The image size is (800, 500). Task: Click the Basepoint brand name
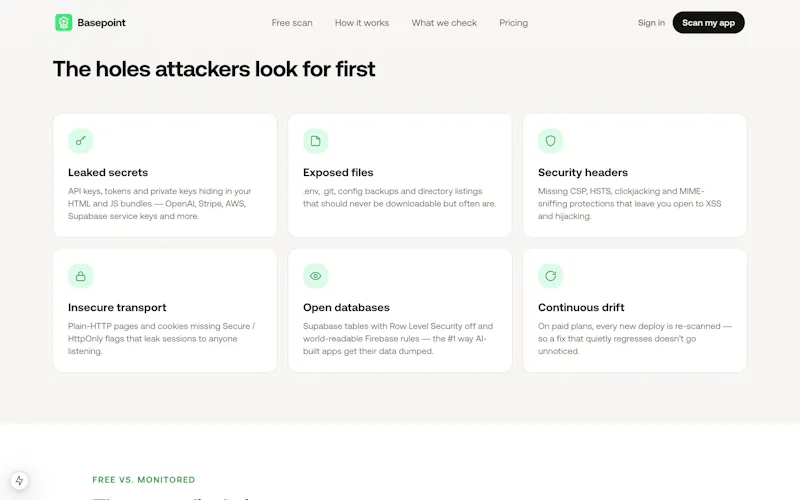[x=102, y=22]
